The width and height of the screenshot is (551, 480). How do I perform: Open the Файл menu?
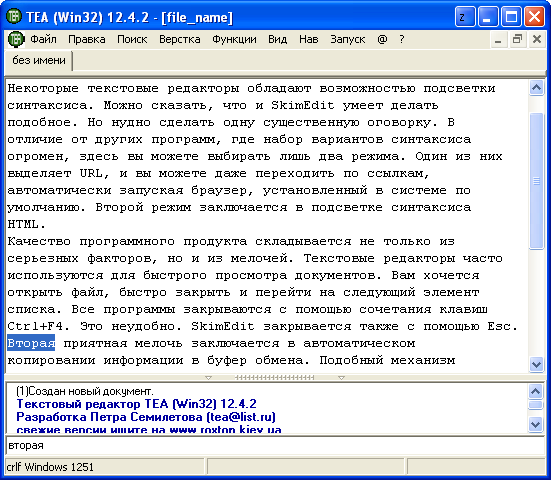(43, 39)
